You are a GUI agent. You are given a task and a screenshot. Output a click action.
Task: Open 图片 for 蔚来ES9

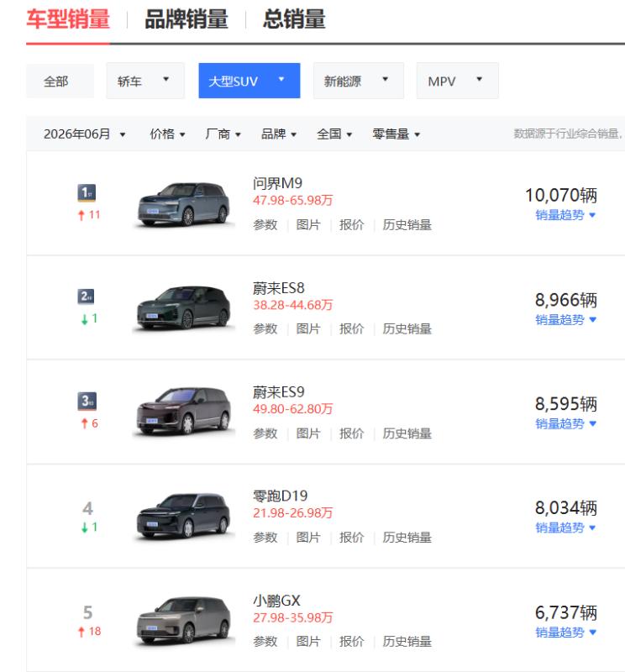tap(308, 433)
